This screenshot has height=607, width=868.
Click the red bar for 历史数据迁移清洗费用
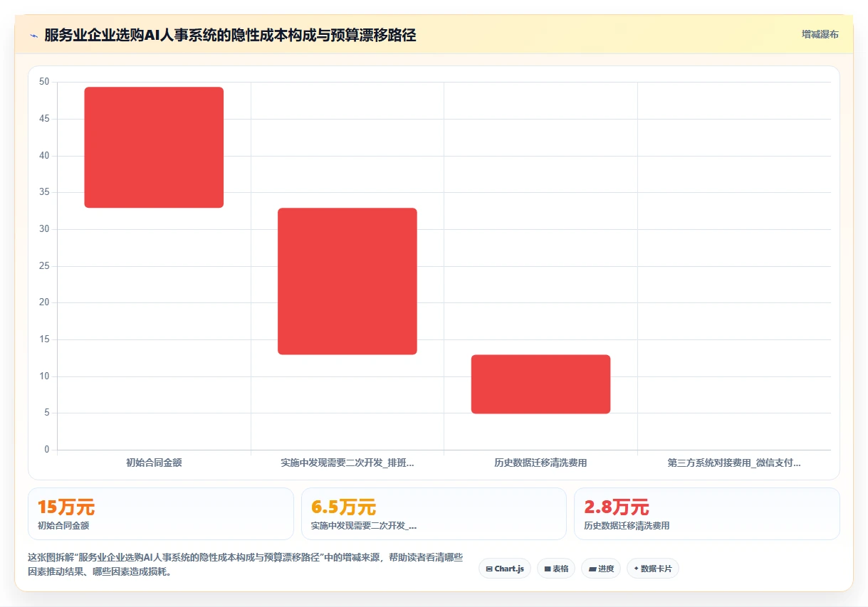tap(541, 384)
